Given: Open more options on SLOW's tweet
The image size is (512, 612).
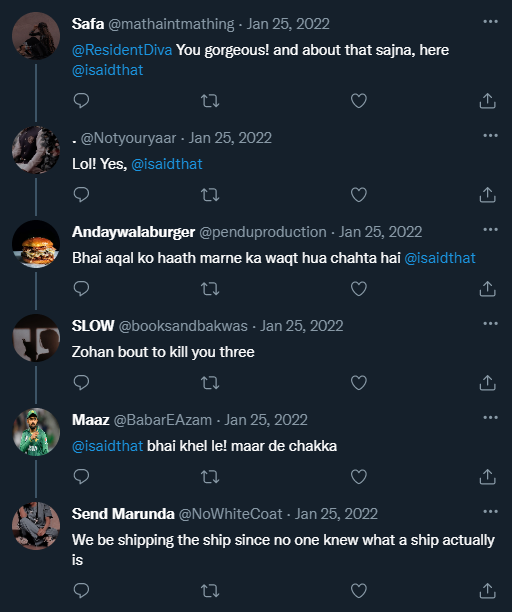Looking at the screenshot, I should click(x=491, y=323).
